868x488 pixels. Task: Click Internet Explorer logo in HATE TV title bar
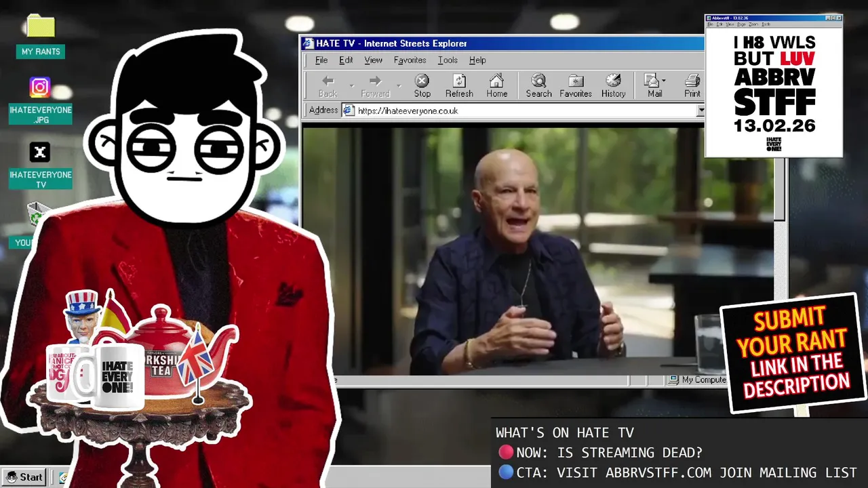(x=309, y=43)
